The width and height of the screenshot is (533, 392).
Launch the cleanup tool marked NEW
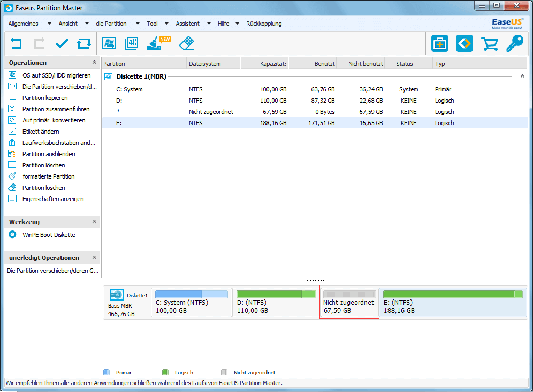(158, 43)
